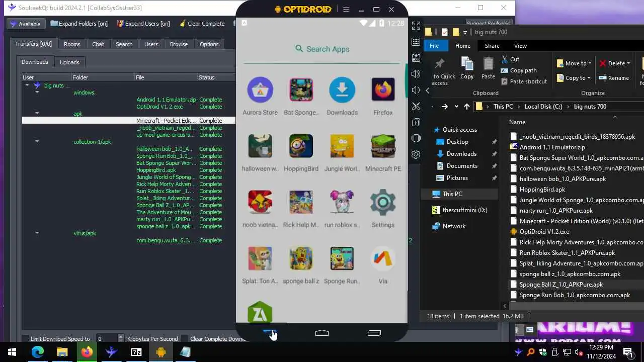Collapse the windows folder in Soulseek

click(x=37, y=93)
